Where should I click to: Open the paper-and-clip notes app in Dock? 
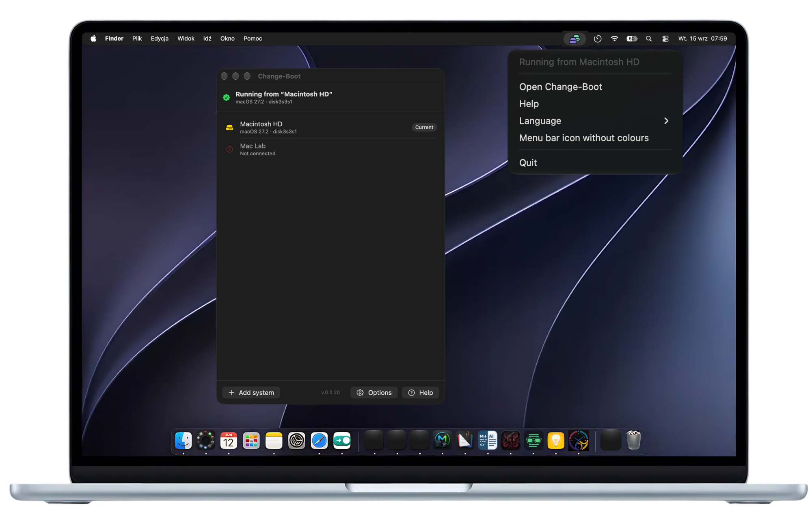465,440
